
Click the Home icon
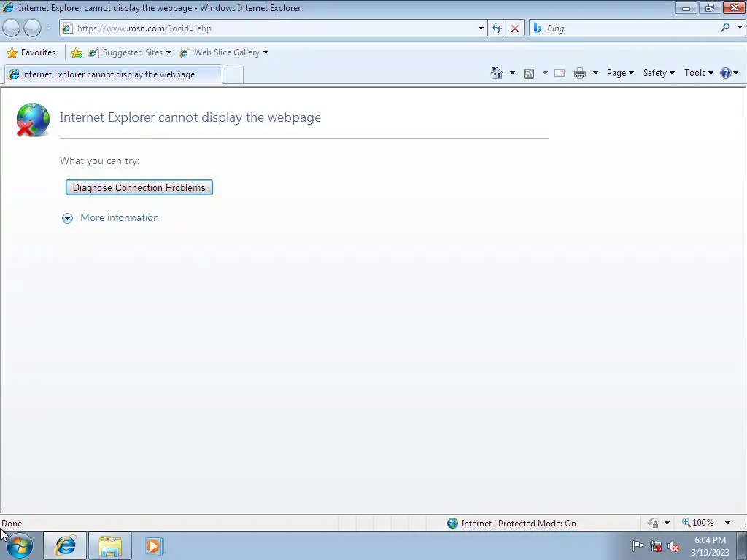pyautogui.click(x=496, y=73)
